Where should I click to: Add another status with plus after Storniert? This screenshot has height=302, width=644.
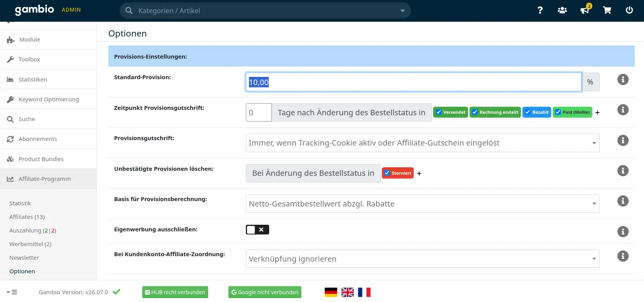pyautogui.click(x=419, y=174)
